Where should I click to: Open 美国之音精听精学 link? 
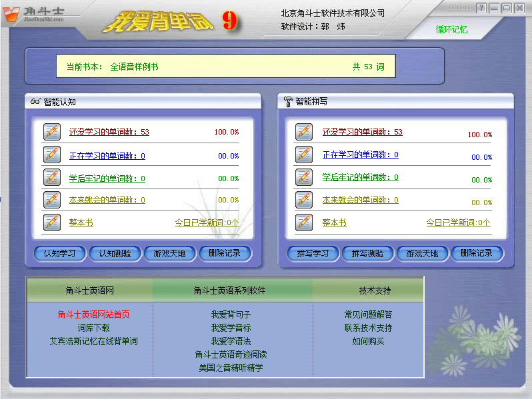click(x=231, y=368)
